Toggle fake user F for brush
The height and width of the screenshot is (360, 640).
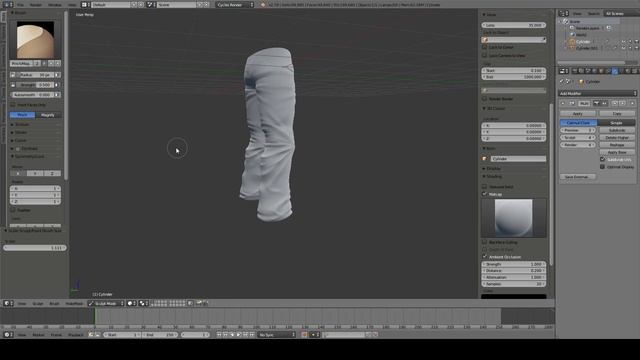pyautogui.click(x=44, y=64)
